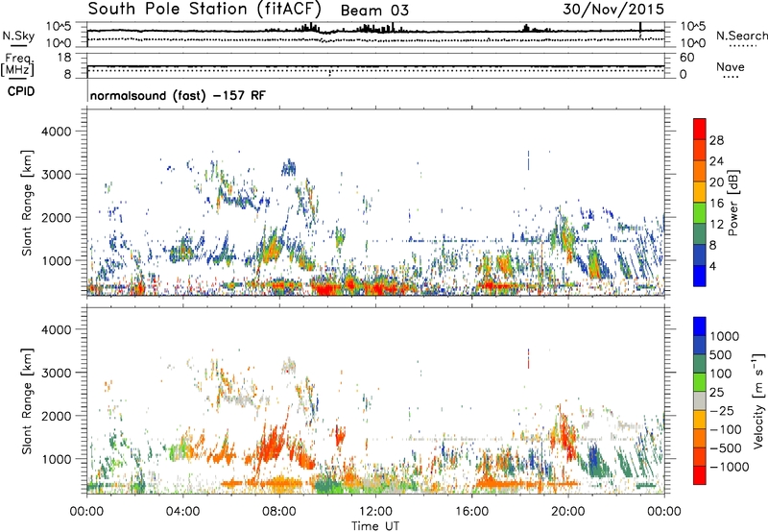Screen dimensions: 768x532
Task: Click "1000" slant range tick on velocity panel
Action: [57, 459]
